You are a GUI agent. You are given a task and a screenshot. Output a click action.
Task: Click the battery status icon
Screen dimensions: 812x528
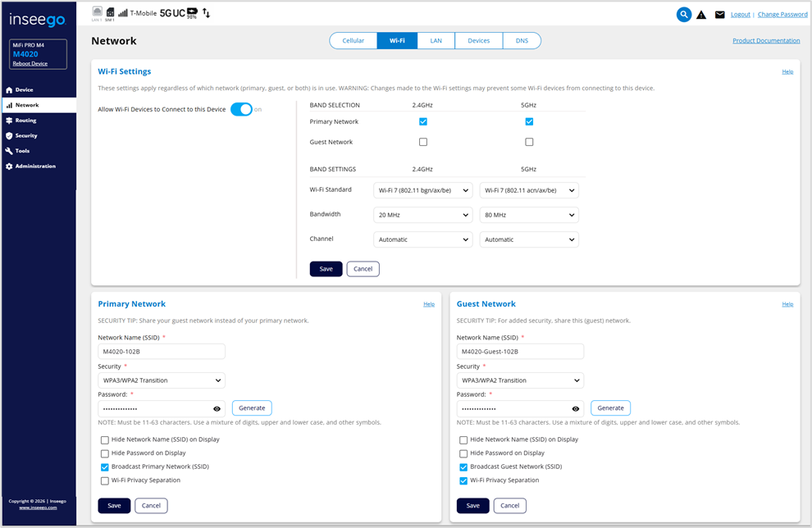(x=192, y=13)
